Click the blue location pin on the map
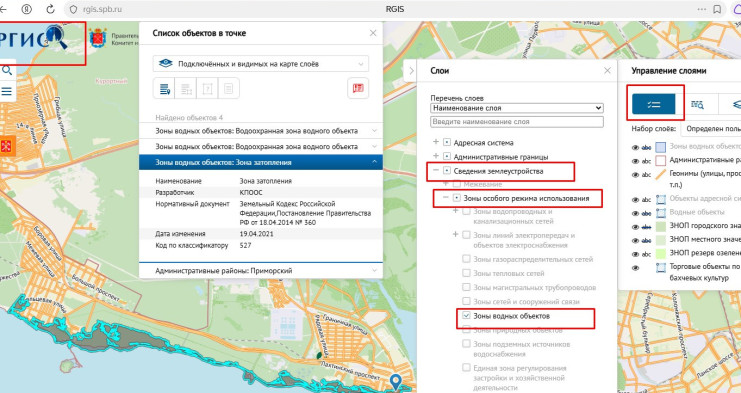The image size is (741, 393). [x=395, y=381]
